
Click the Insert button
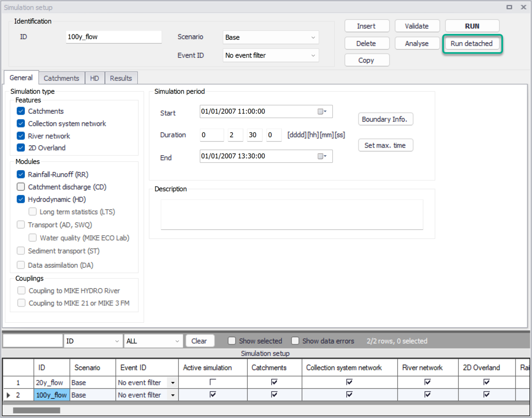367,26
